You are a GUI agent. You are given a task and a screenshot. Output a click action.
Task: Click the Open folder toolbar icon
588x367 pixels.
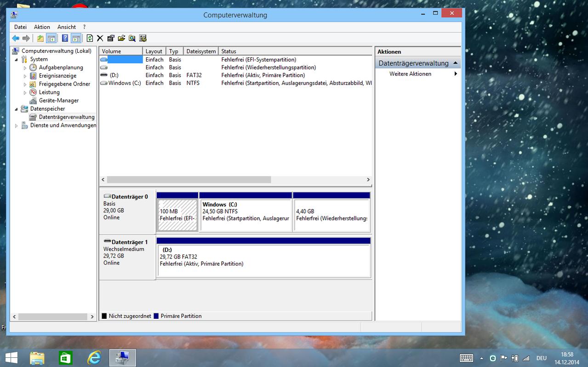coord(121,39)
